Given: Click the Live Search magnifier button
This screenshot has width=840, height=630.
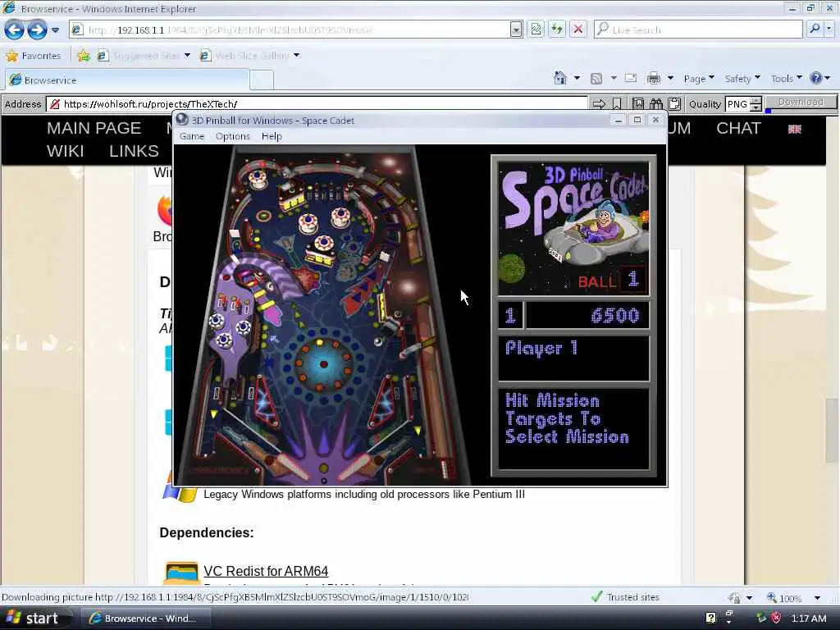Looking at the screenshot, I should (815, 29).
